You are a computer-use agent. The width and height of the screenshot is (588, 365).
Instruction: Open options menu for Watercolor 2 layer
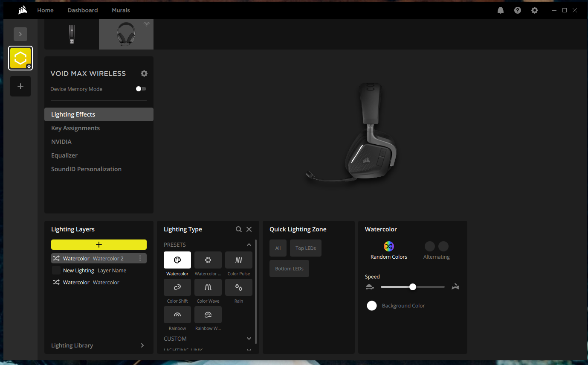(140, 258)
